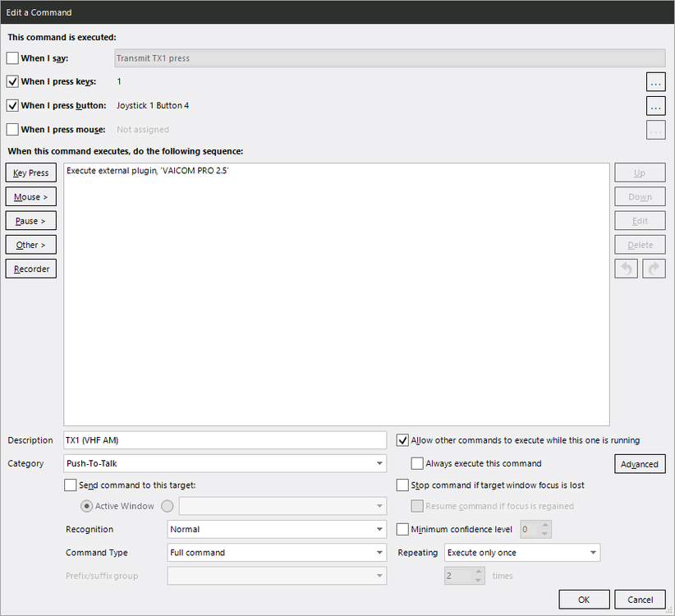Confirm with the OK button
This screenshot has width=675, height=616.
coord(584,600)
